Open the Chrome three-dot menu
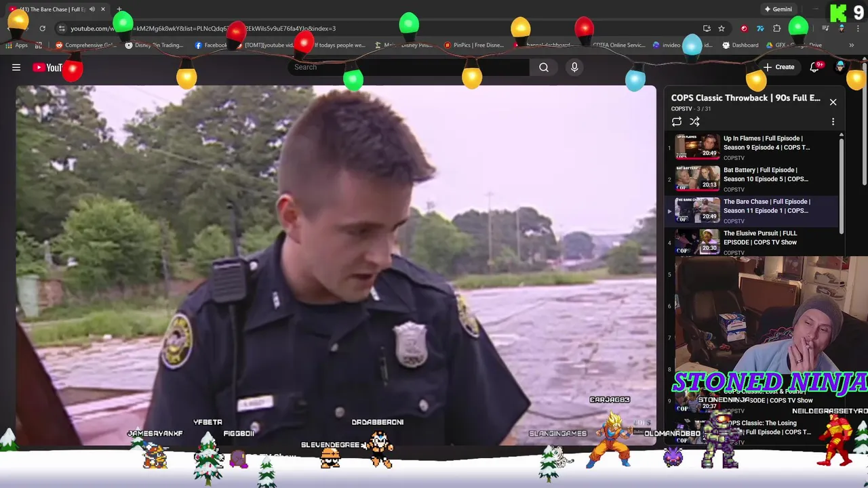The height and width of the screenshot is (488, 868). point(858,28)
